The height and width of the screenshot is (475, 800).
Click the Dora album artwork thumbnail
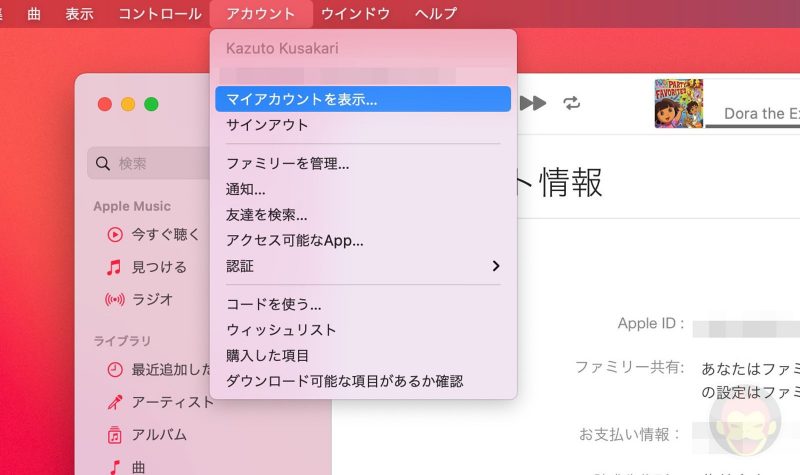pos(679,104)
